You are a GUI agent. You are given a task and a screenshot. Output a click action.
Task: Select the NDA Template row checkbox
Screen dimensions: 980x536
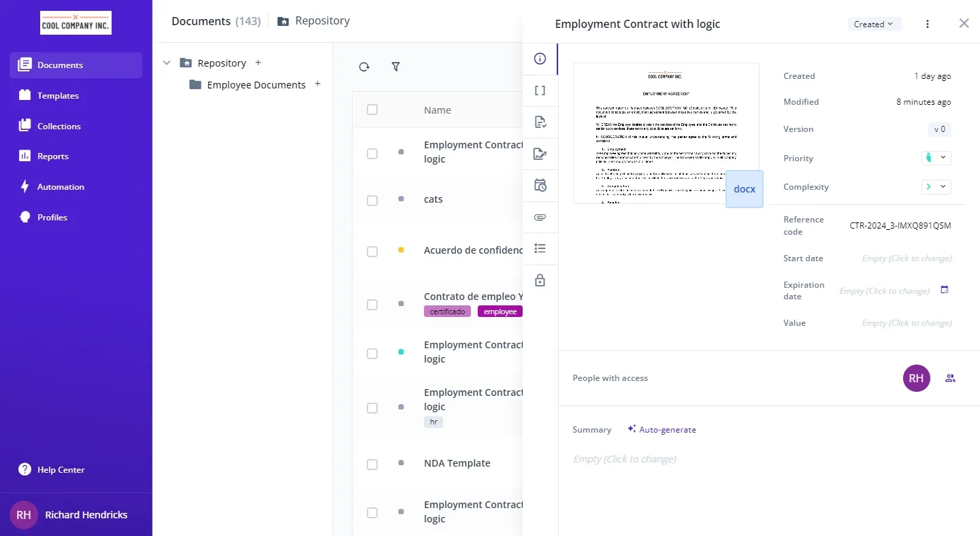pos(372,465)
